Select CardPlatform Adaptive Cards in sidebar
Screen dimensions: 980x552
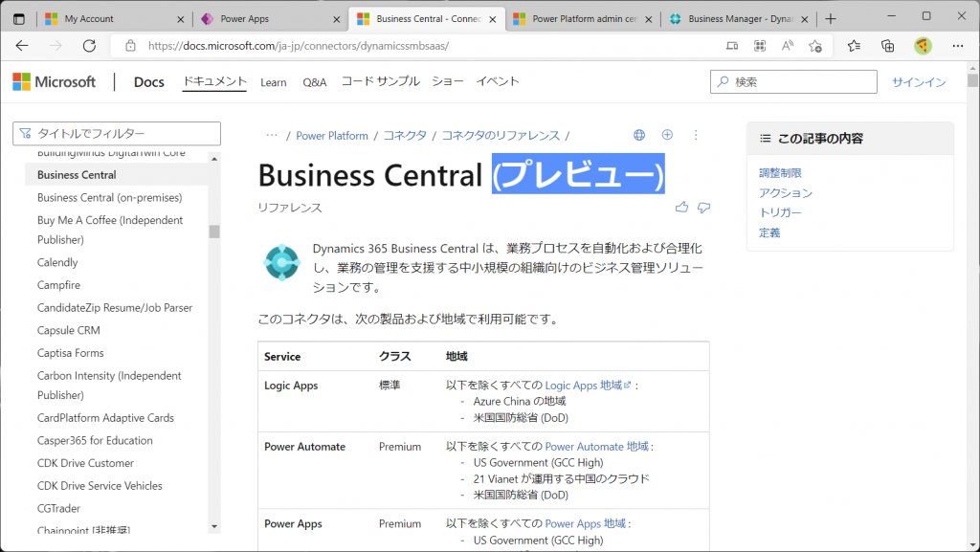(x=105, y=418)
